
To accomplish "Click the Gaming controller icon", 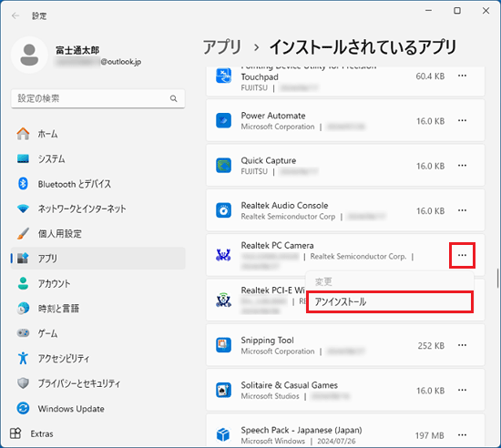I will tap(23, 333).
